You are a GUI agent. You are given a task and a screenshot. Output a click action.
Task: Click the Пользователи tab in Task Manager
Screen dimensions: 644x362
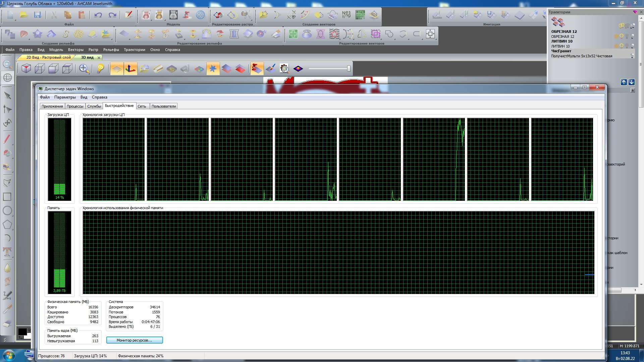pyautogui.click(x=164, y=106)
